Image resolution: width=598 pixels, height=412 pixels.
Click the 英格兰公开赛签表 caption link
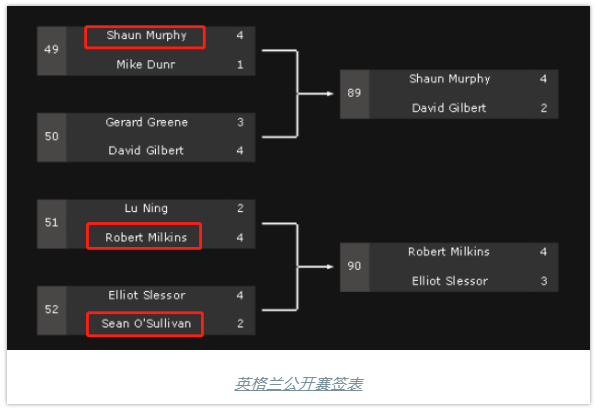299,384
